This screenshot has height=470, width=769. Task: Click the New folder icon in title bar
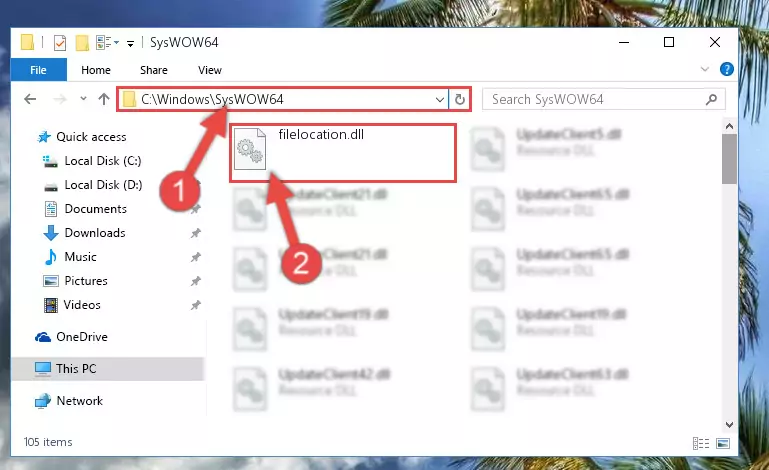pyautogui.click(x=82, y=43)
